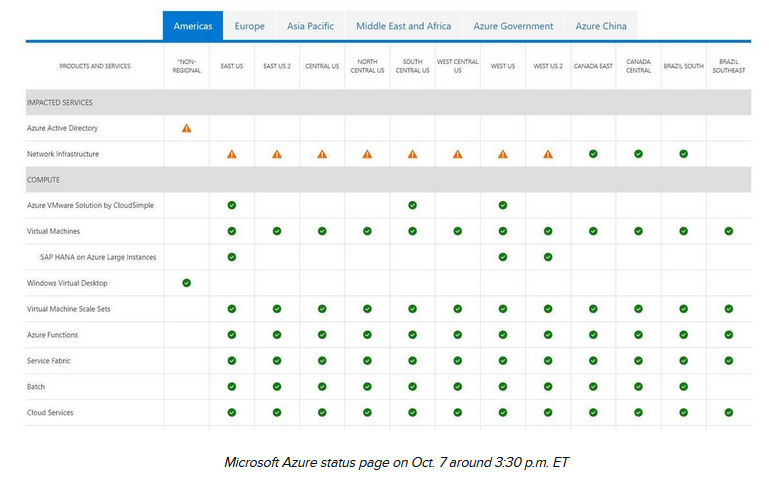
Task: Click the West Central US column header
Action: (x=458, y=66)
